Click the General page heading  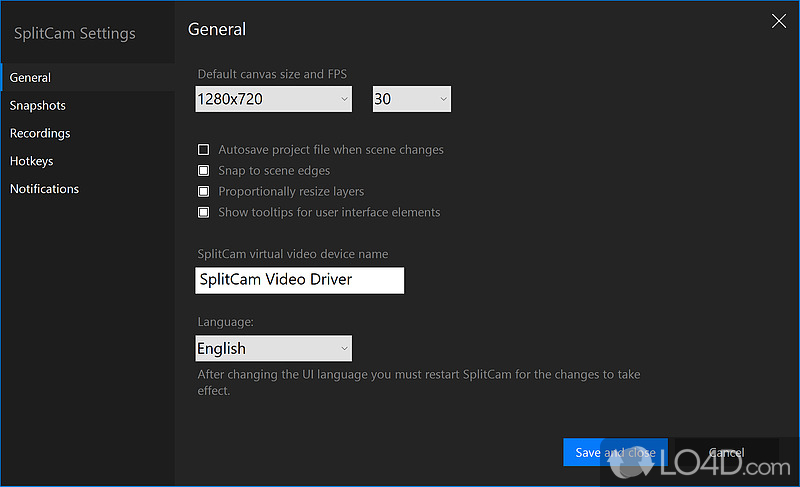(217, 29)
